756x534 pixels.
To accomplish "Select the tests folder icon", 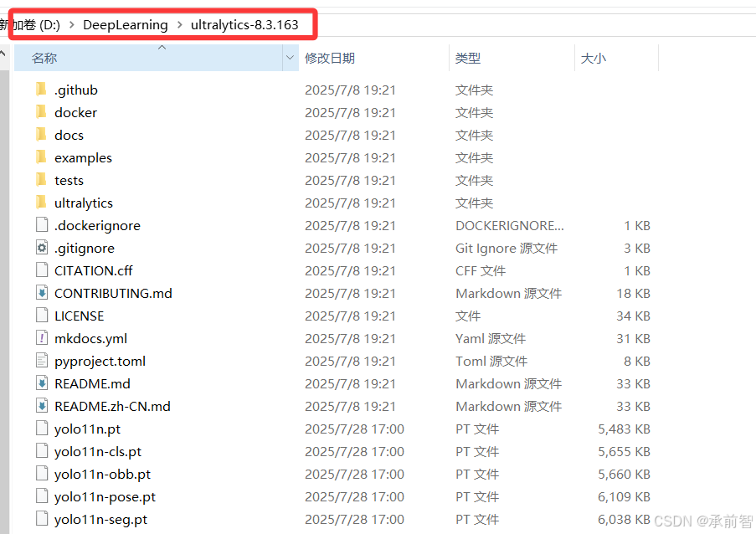I will pyautogui.click(x=42, y=180).
